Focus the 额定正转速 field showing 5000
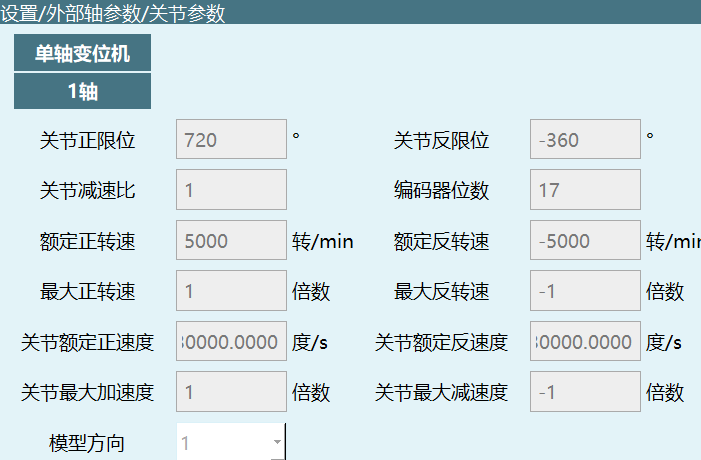 pos(231,240)
